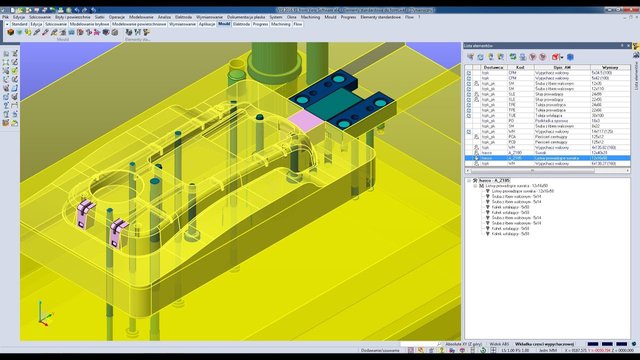Open the Okna menu
Viewport: 640px width, 360px height.
pyautogui.click(x=291, y=17)
